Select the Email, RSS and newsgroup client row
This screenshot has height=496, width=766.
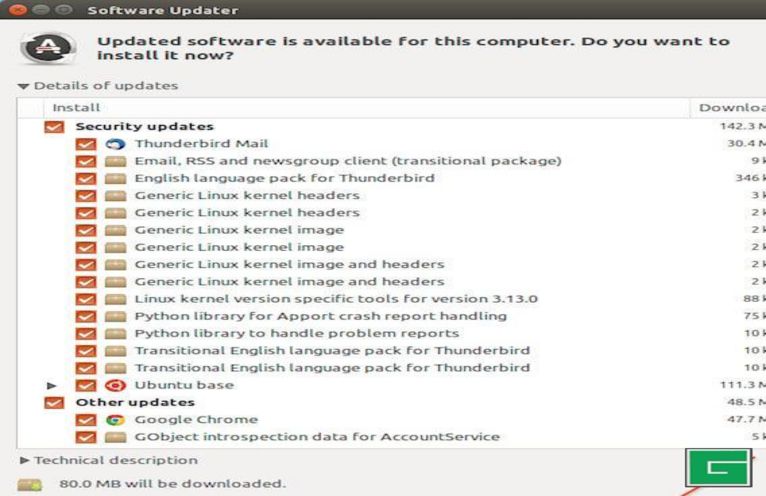tap(347, 161)
